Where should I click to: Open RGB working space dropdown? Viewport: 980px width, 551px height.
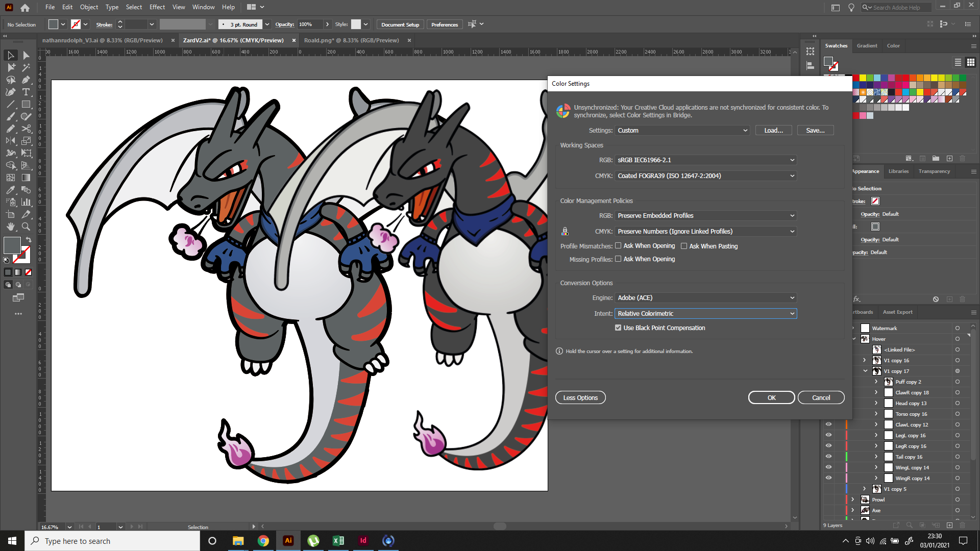[x=705, y=160]
